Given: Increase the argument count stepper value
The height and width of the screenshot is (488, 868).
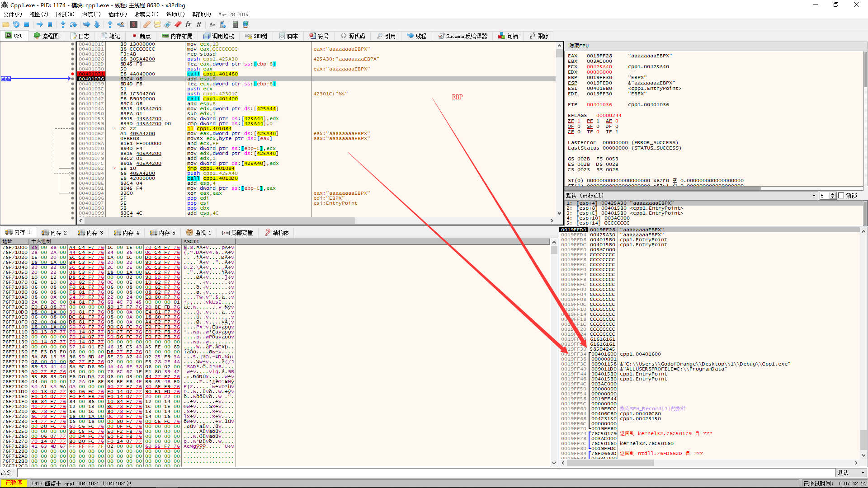Looking at the screenshot, I should pyautogui.click(x=833, y=194).
